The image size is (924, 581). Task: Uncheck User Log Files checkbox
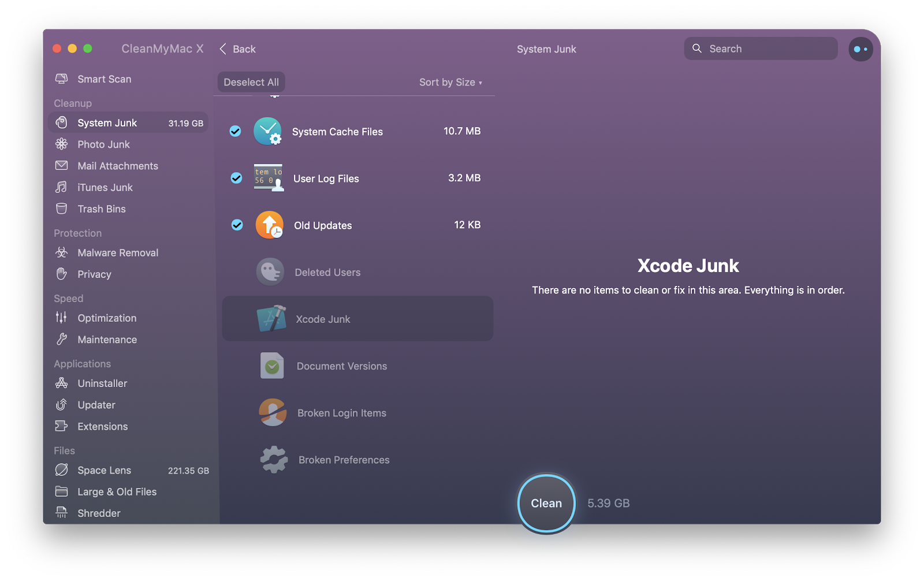click(x=236, y=178)
